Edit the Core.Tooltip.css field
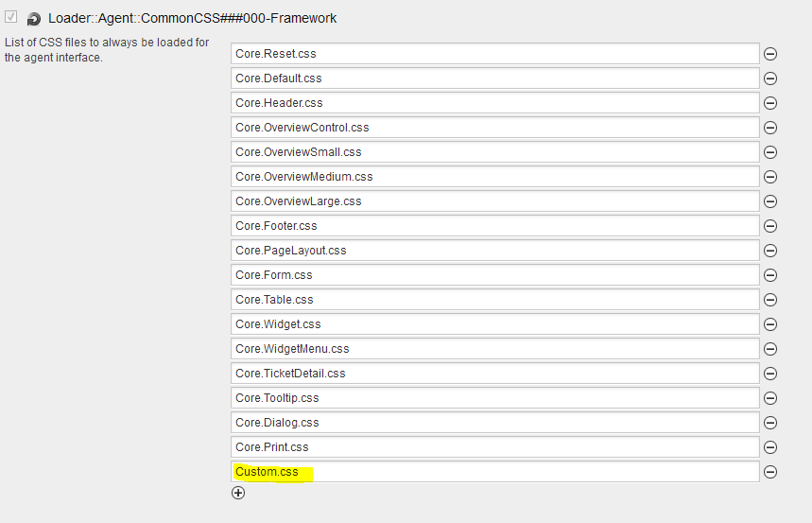Image resolution: width=812 pixels, height=523 pixels. tap(495, 398)
